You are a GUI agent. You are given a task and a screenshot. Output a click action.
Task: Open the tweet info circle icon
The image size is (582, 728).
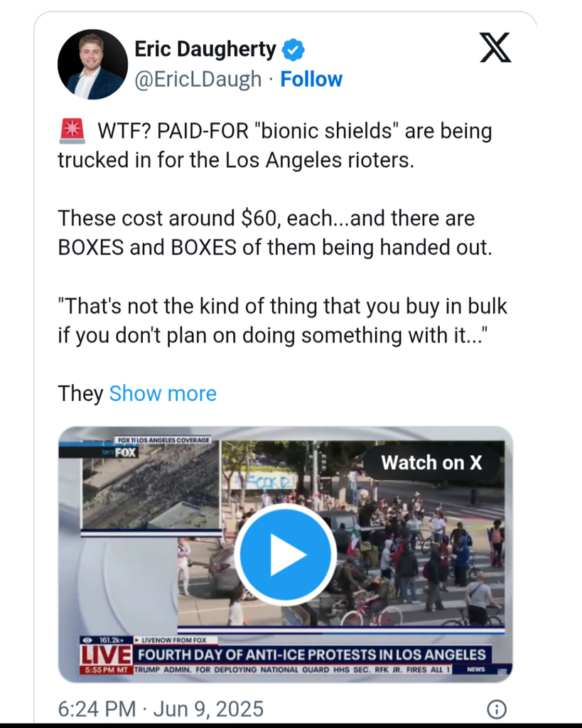(497, 710)
